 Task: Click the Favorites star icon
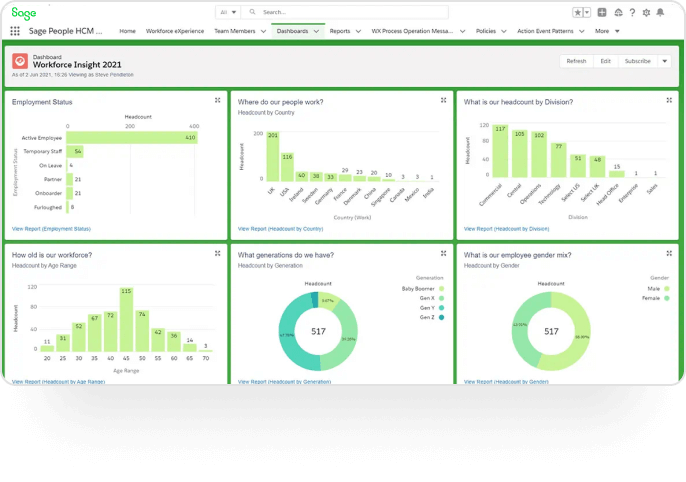(x=577, y=13)
